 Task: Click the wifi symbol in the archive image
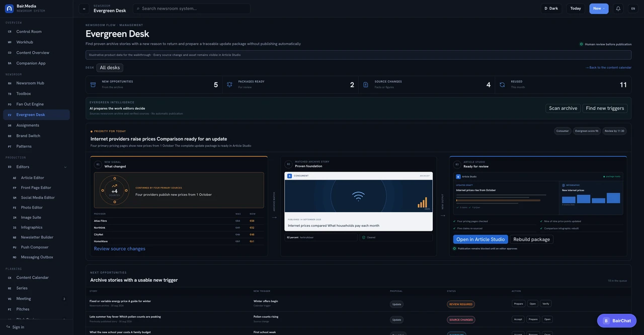pyautogui.click(x=358, y=196)
